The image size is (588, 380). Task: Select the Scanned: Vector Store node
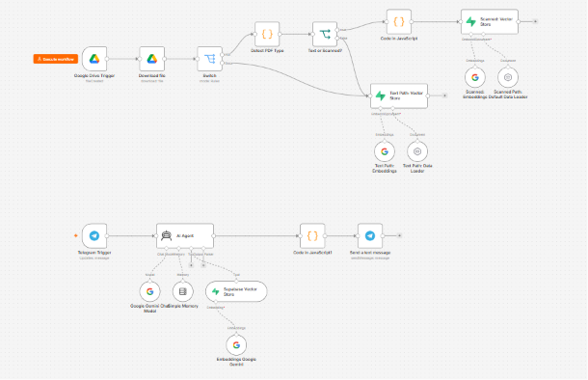[490, 22]
